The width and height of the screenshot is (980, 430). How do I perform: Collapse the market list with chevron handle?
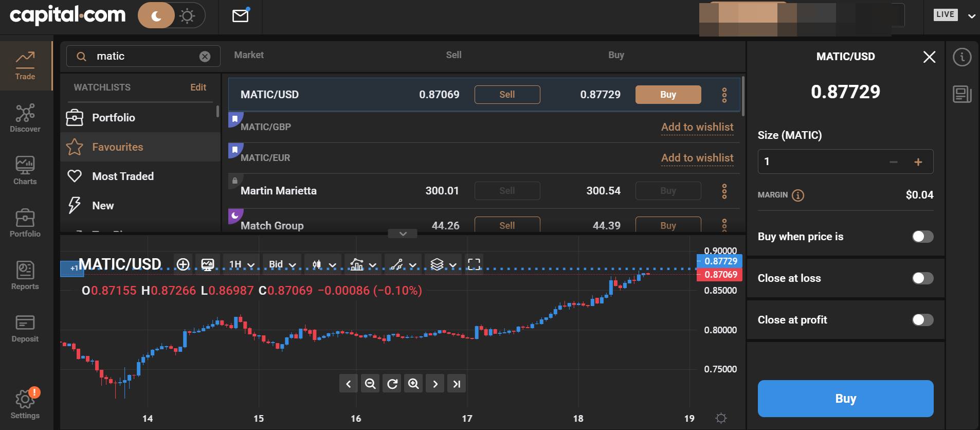pyautogui.click(x=403, y=234)
